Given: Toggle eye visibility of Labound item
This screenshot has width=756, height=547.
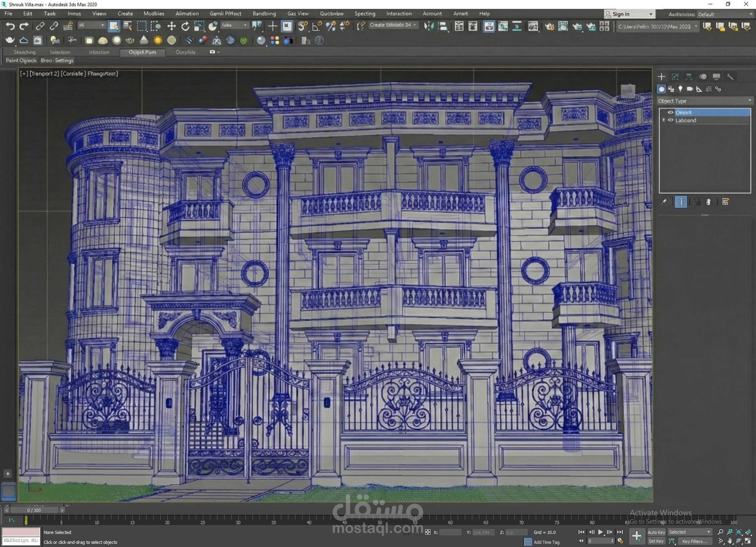Looking at the screenshot, I should click(x=670, y=120).
